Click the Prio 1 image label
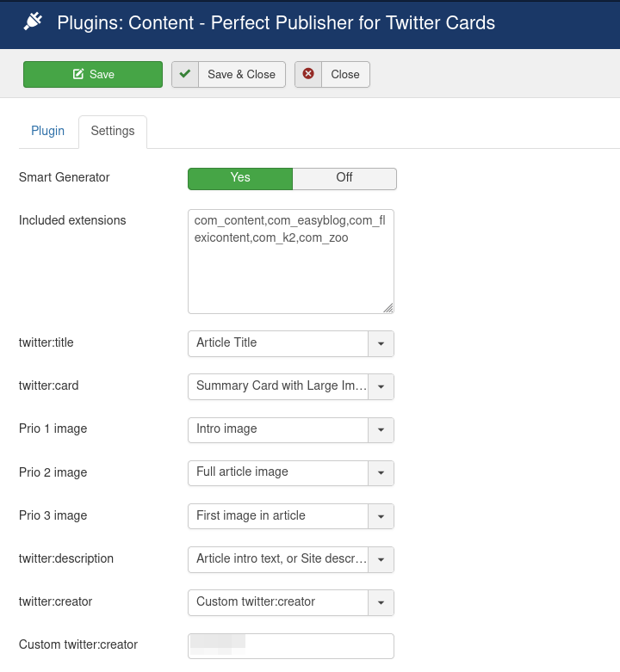The height and width of the screenshot is (672, 620). pos(53,428)
